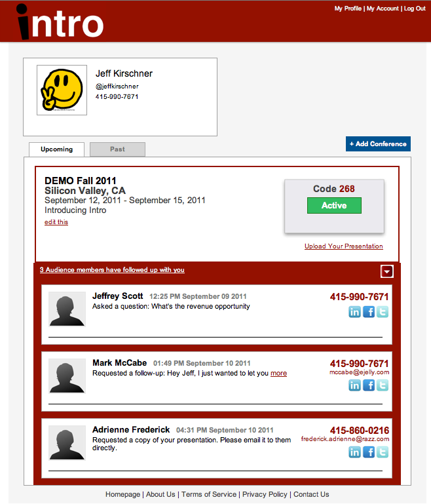The height and width of the screenshot is (504, 431).
Task: Switch to the Past tab
Action: point(117,149)
